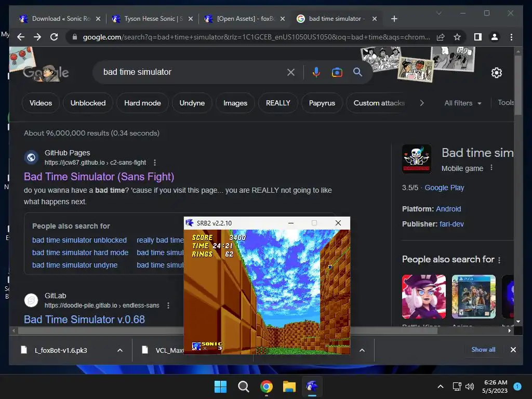Go forward with the browser forward arrow
The image size is (532, 399).
click(37, 37)
